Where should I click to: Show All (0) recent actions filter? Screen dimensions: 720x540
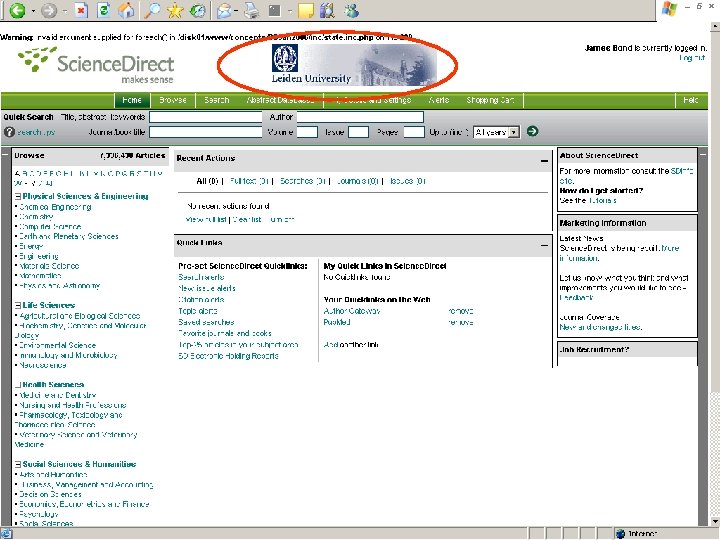tap(207, 181)
